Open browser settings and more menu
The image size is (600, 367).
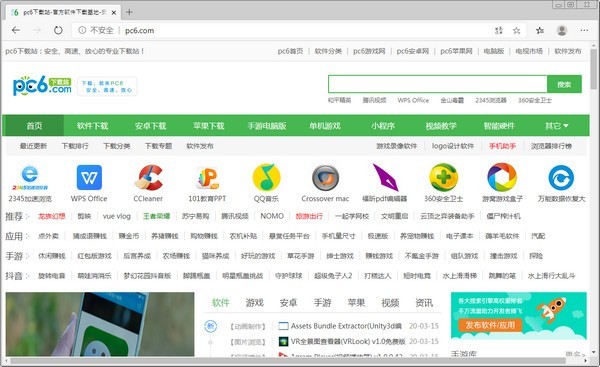tap(584, 30)
